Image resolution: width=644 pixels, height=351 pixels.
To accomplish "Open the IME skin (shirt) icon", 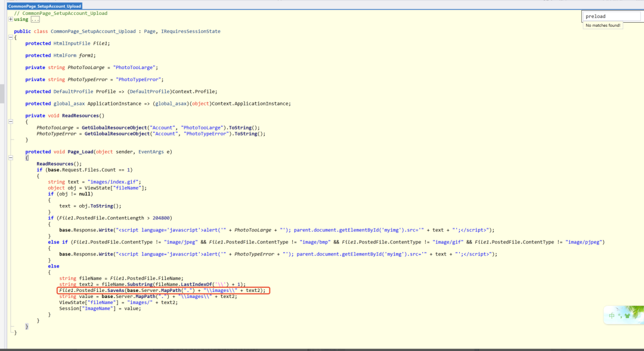I will pos(627,315).
